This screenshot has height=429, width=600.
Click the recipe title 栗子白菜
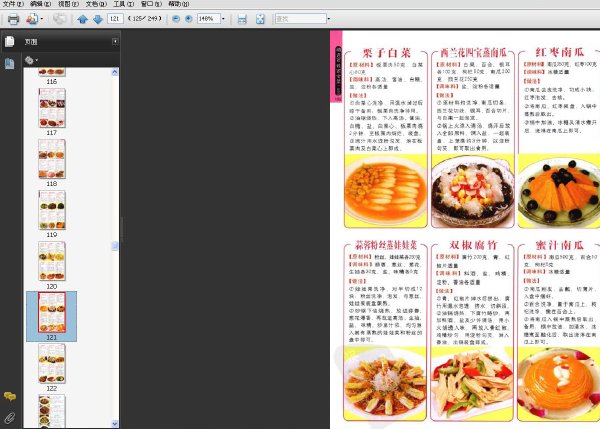coord(386,52)
